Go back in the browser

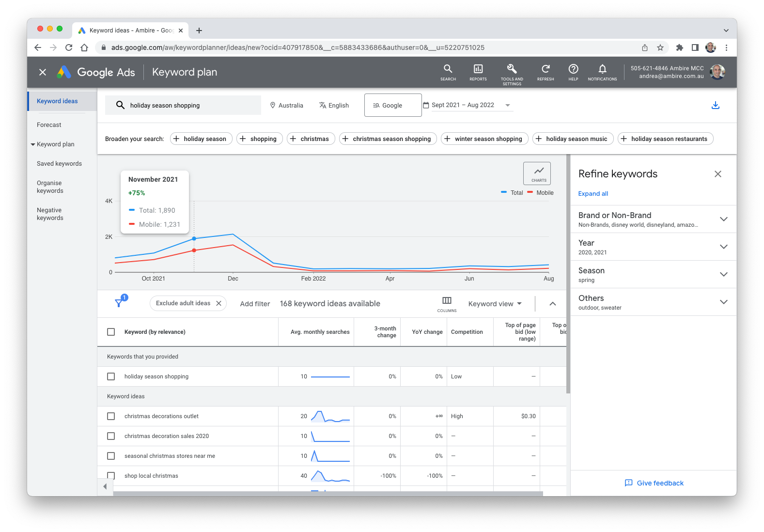coord(38,47)
